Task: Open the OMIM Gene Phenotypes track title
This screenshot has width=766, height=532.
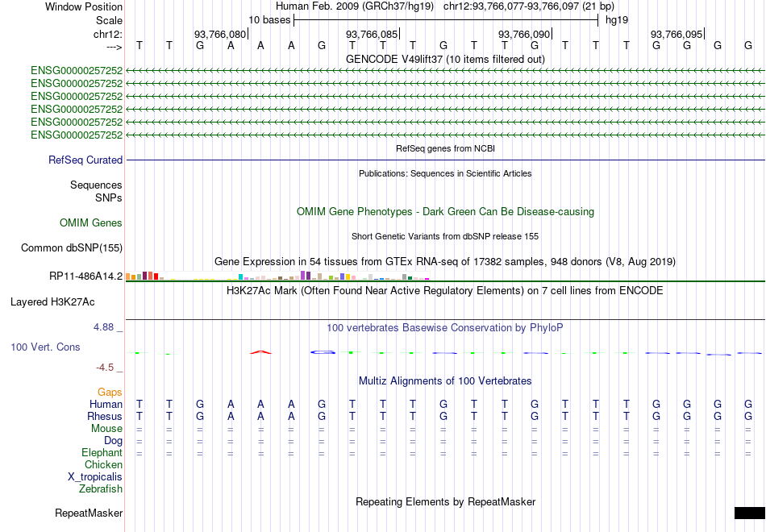Action: click(445, 211)
